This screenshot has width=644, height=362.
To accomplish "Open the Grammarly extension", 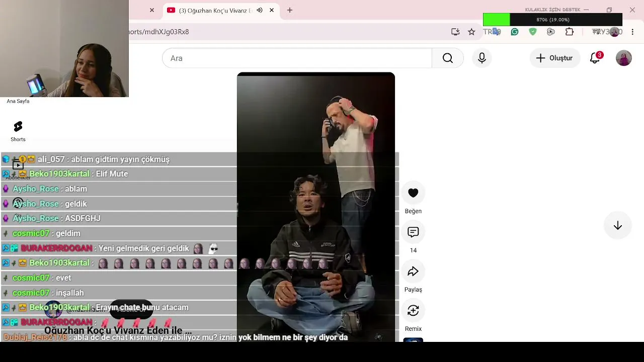I will (515, 32).
